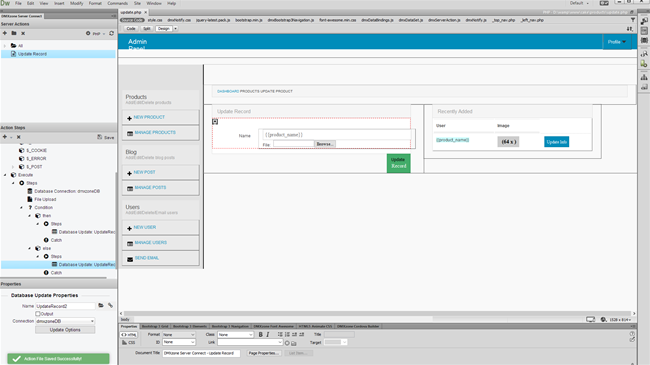Image resolution: width=650 pixels, height=365 pixels.
Task: Click the NEW PRODUCT link
Action: pyautogui.click(x=149, y=117)
